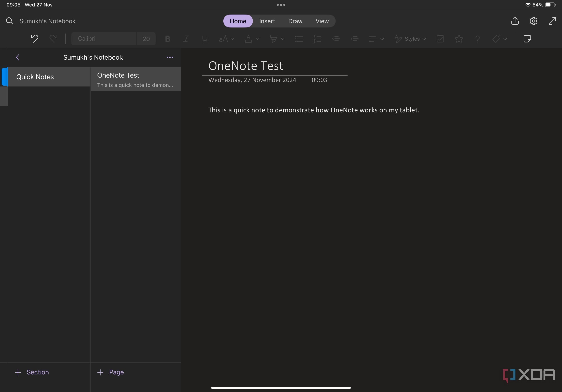Screen dimensions: 562x392
Task: Open the tags dropdown
Action: coord(499,39)
